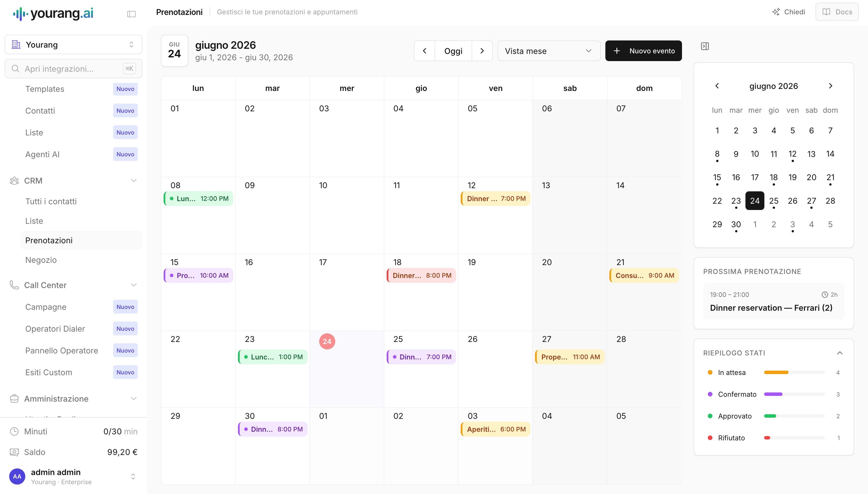
Task: Open Tutti i contatti
Action: 51,201
